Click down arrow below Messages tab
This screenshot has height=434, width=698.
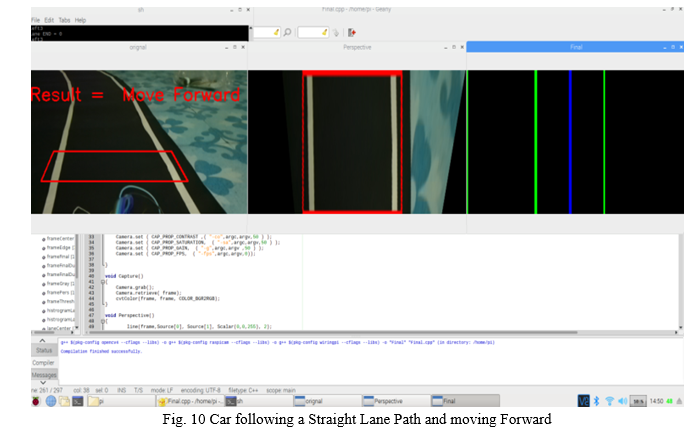pyautogui.click(x=43, y=382)
